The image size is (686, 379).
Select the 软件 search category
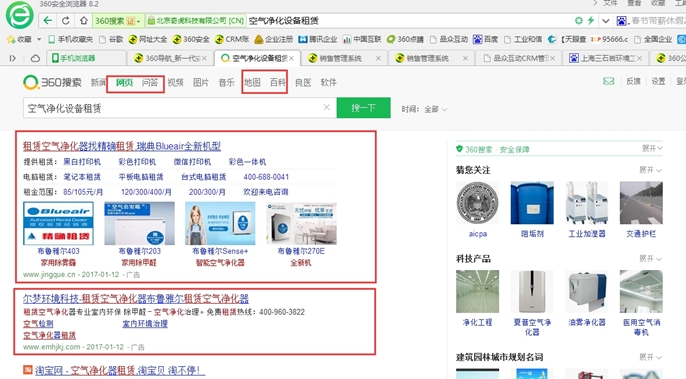[x=329, y=82]
